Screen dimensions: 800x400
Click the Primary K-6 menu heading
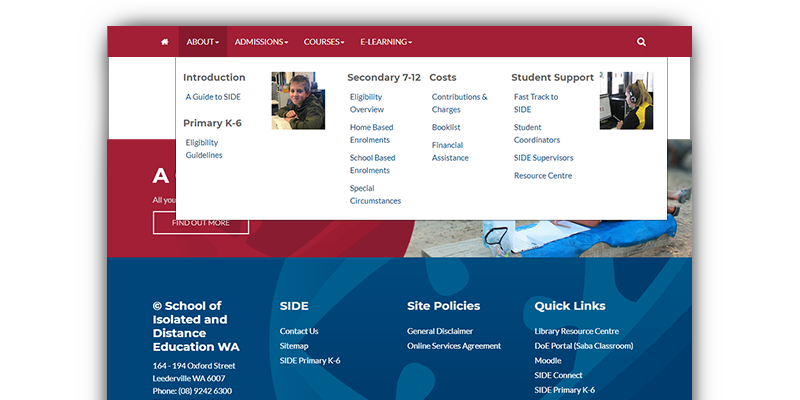[x=212, y=123]
